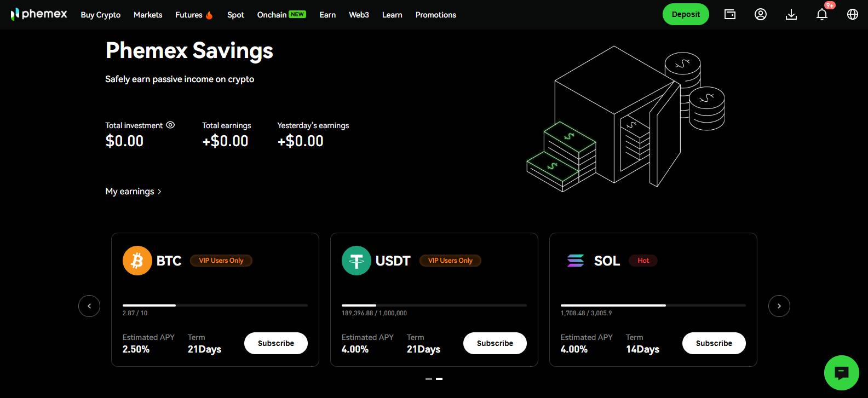Click the Total earnings +$0.00 value

click(x=225, y=141)
